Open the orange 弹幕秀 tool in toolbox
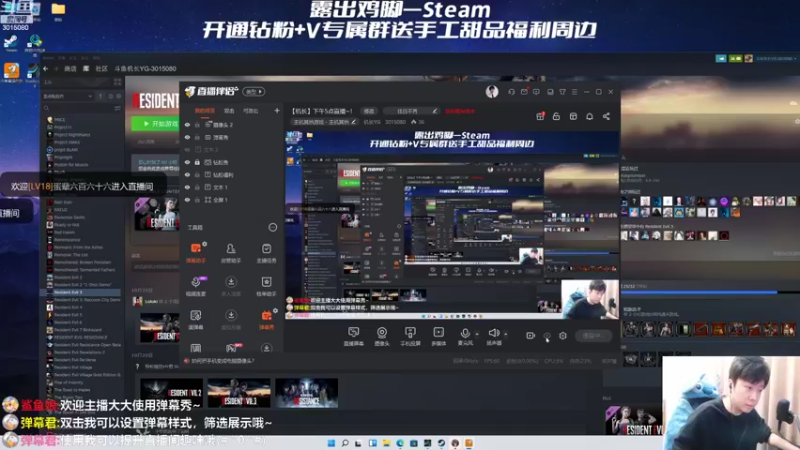Viewport: 800px width, 450px height. (266, 319)
